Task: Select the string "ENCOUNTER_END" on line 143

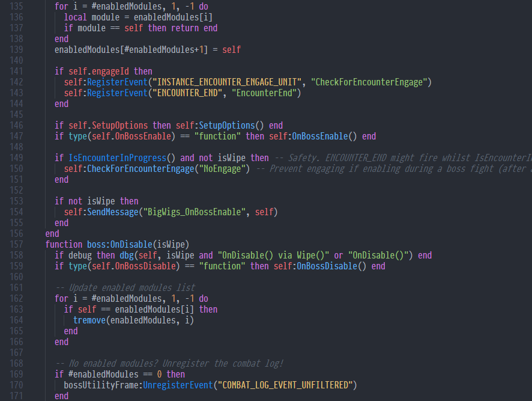Action: coord(186,93)
